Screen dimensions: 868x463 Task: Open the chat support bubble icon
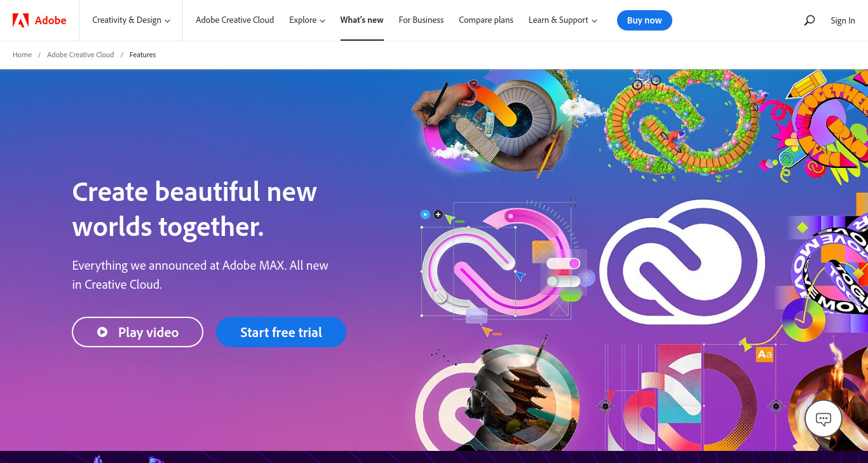(x=824, y=418)
